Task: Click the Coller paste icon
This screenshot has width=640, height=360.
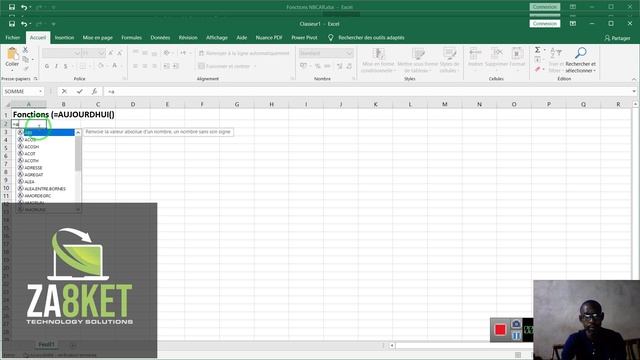Action: click(x=12, y=53)
